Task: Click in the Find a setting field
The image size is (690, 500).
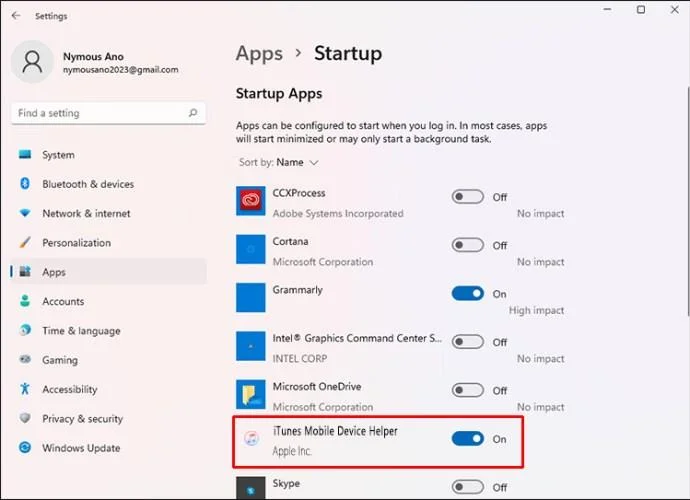Action: pos(108,113)
